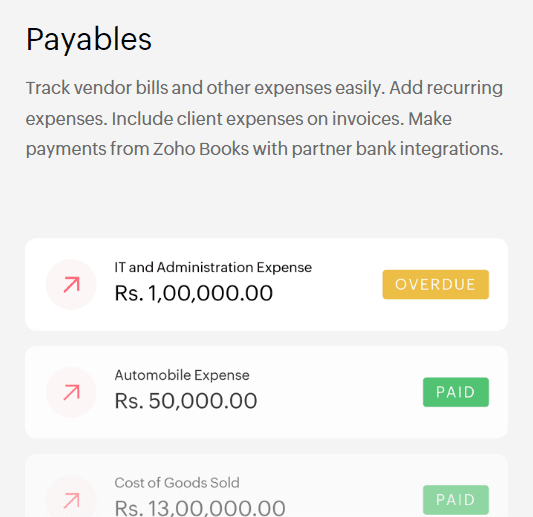533x517 pixels.
Task: Click the phrase Track vendor bills
Action: pyautogui.click(x=97, y=88)
